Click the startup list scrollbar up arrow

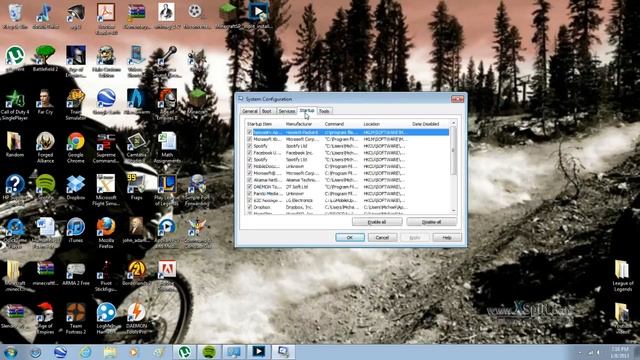[453, 123]
